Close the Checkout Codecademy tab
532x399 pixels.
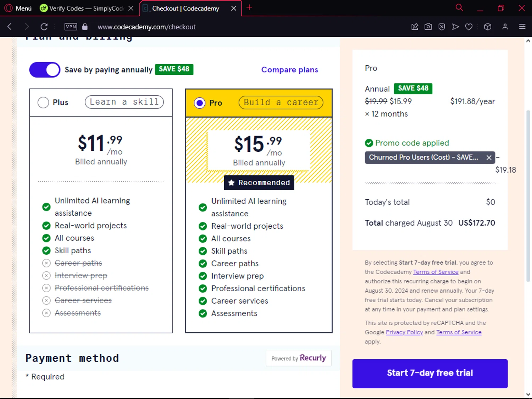click(234, 8)
